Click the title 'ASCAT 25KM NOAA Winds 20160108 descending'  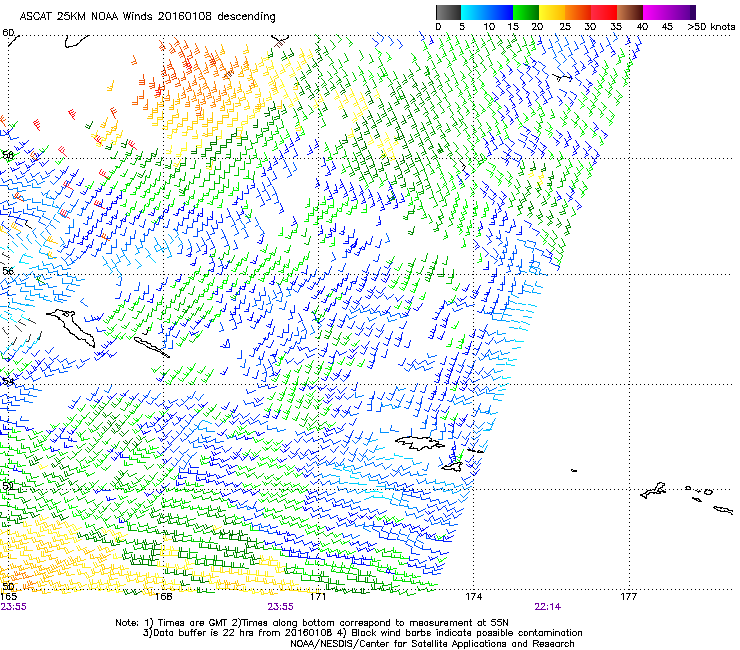tap(147, 16)
